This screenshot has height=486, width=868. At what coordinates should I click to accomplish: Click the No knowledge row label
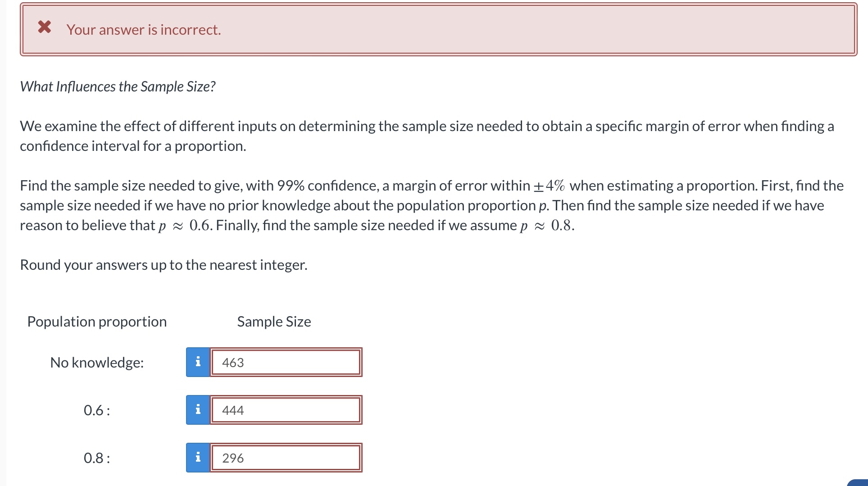97,362
